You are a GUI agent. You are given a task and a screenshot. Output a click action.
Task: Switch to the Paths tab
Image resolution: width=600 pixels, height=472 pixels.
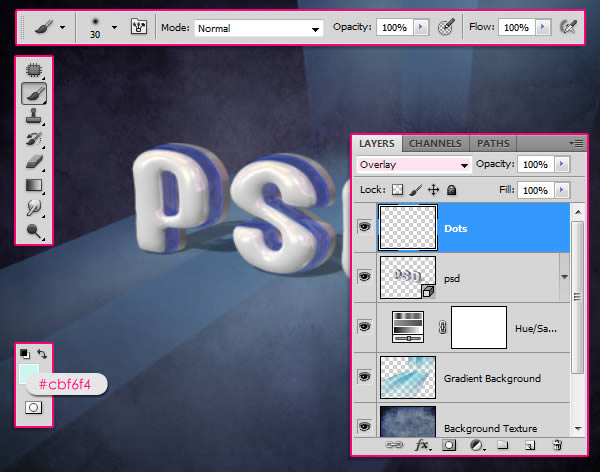point(492,143)
